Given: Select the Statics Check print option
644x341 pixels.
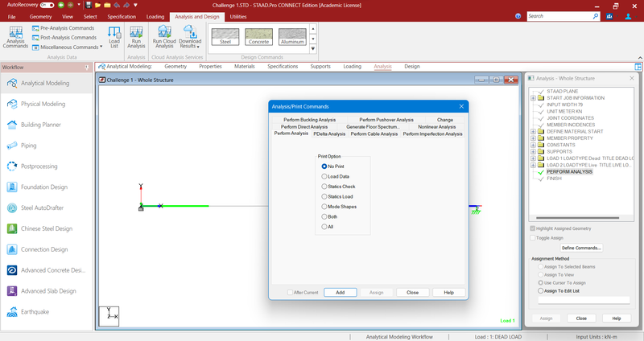Looking at the screenshot, I should pyautogui.click(x=324, y=186).
